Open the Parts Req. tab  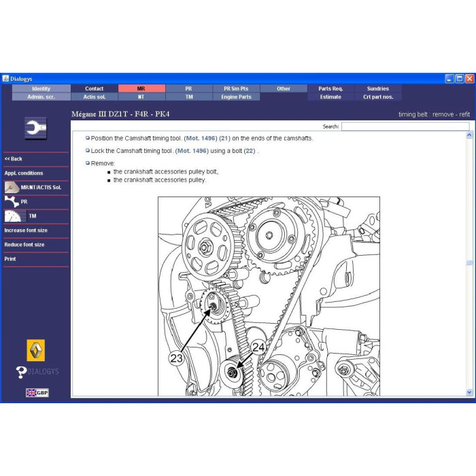tap(331, 88)
